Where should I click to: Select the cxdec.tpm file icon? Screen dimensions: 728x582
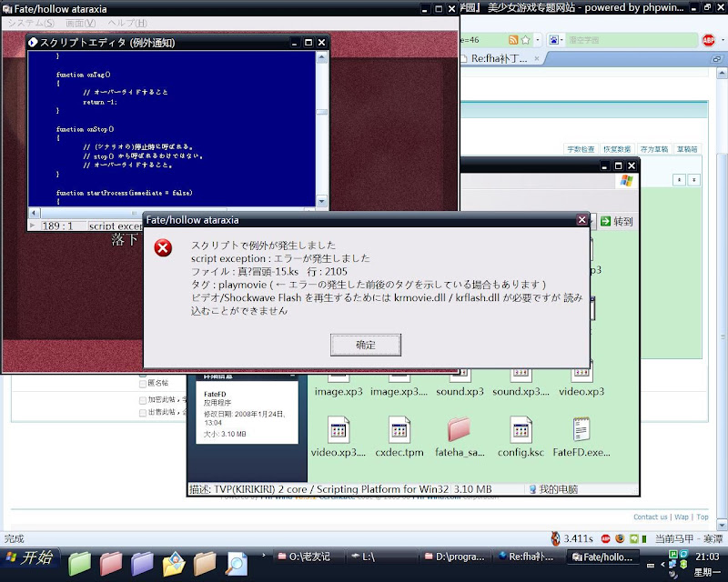pyautogui.click(x=399, y=429)
